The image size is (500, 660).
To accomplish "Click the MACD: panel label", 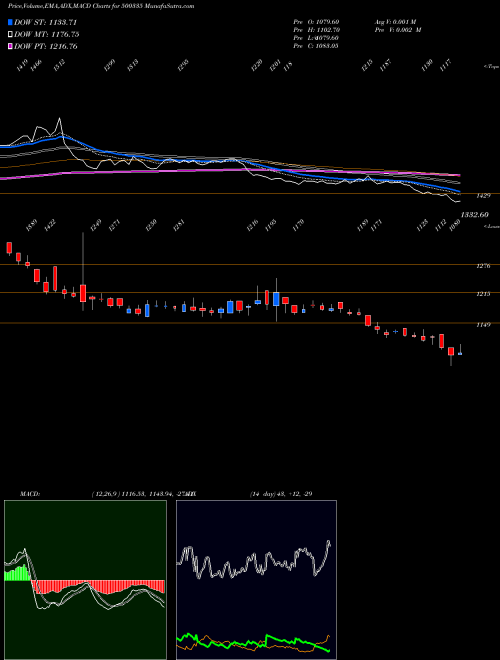I will click(x=30, y=494).
